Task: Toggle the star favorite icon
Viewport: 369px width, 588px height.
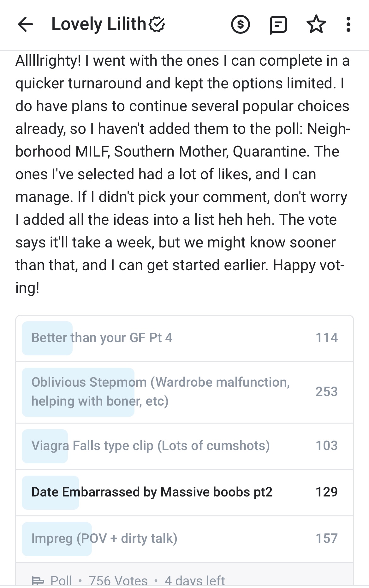Action: [x=316, y=25]
